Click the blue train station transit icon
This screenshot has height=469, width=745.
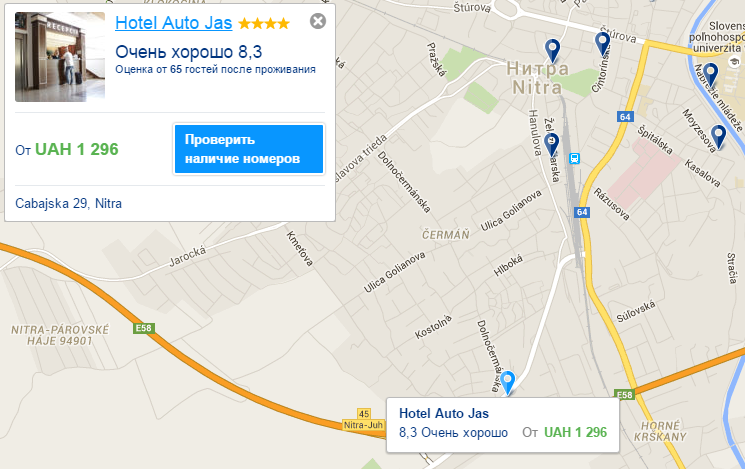[574, 158]
